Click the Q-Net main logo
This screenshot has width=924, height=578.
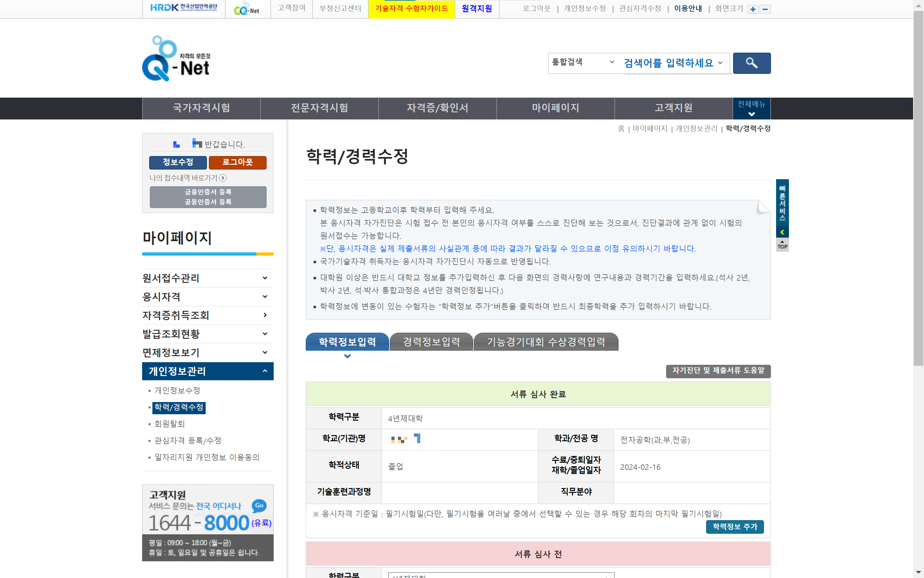(176, 58)
